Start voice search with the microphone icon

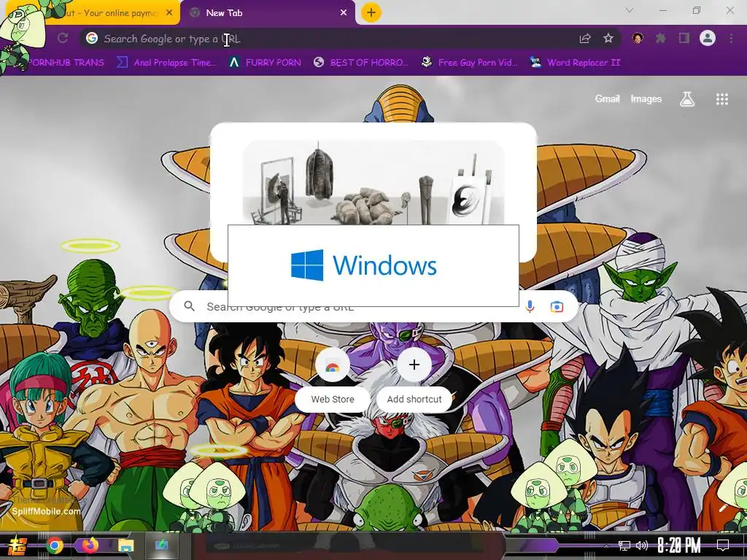click(530, 307)
